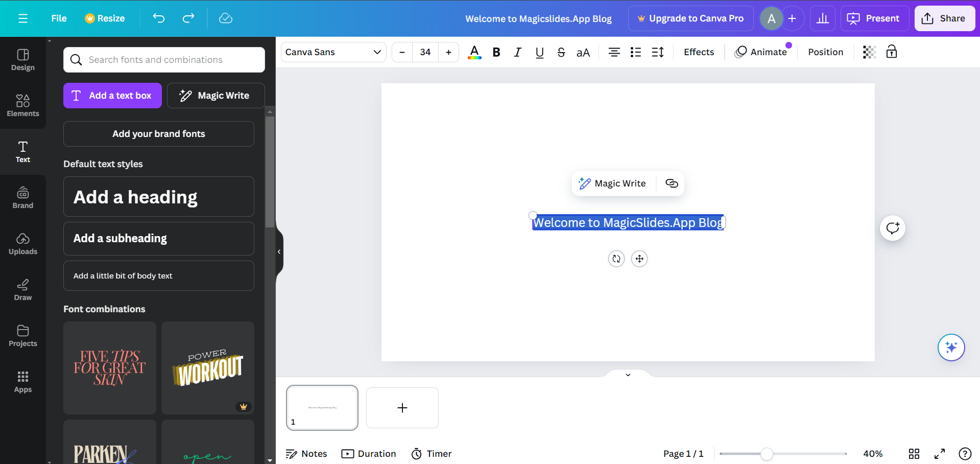
Task: Collapse the side panel with arrow handle
Action: click(x=279, y=251)
